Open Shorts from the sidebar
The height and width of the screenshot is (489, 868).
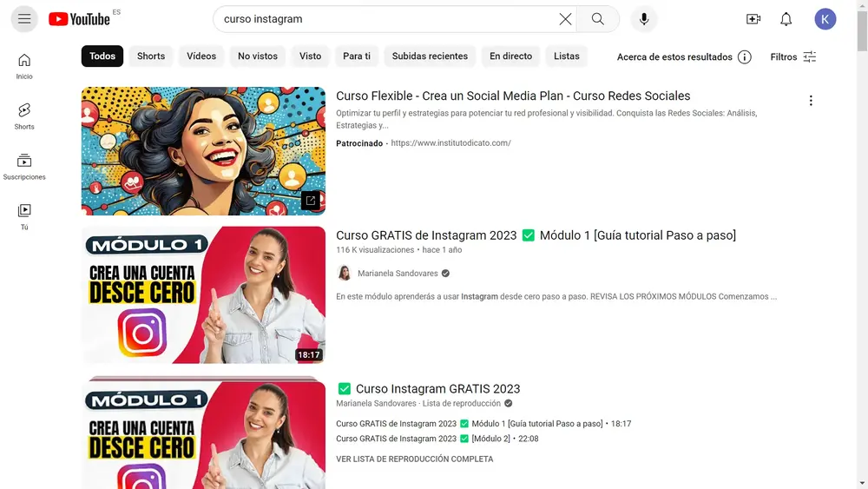[x=24, y=116]
